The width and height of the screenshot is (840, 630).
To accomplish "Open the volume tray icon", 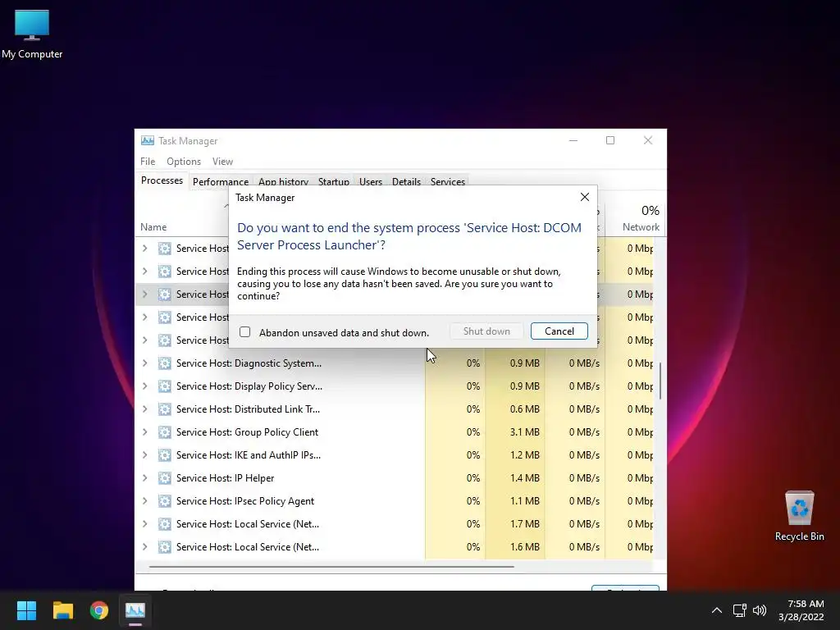I will coord(760,610).
